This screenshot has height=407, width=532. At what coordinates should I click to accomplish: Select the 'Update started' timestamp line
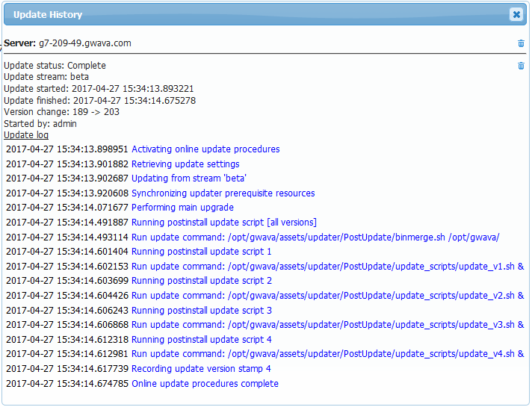tap(99, 89)
